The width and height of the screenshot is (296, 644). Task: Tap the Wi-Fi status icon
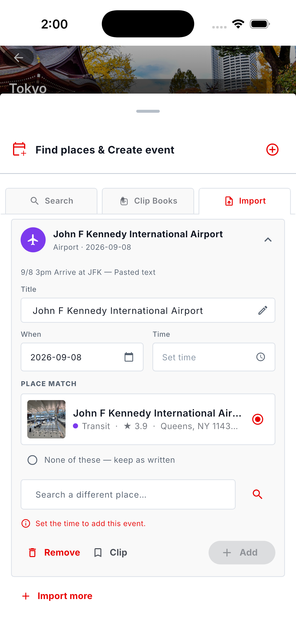coord(238,24)
